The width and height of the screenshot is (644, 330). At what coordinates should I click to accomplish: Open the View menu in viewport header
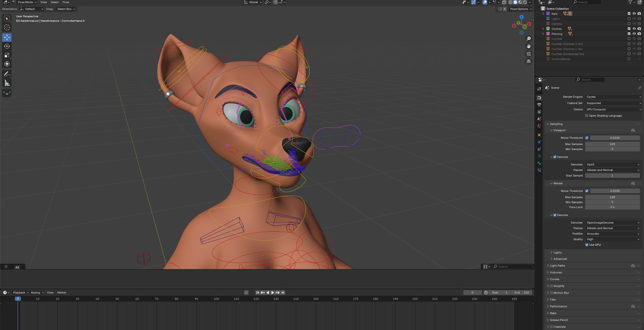tap(44, 2)
